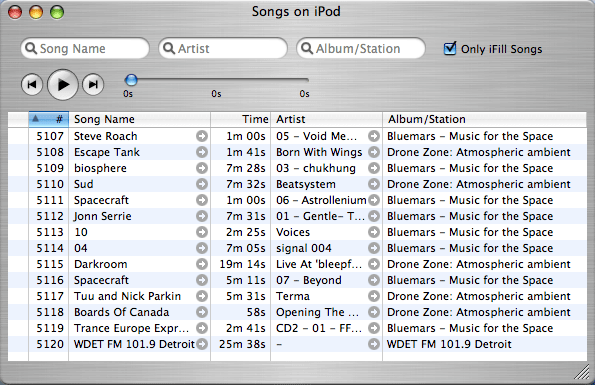The height and width of the screenshot is (385, 595).
Task: Click arrow icon next to Jonn Serrie
Action: tap(202, 216)
